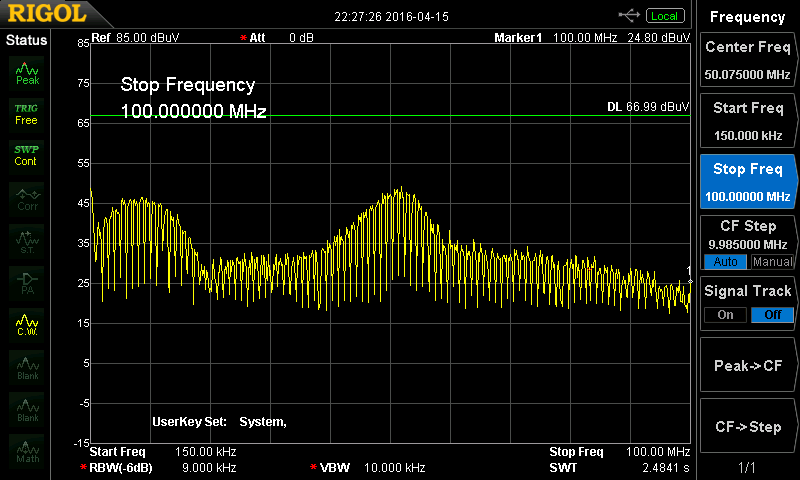Click the Peak detector status icon
The height and width of the screenshot is (480, 800).
[27, 73]
